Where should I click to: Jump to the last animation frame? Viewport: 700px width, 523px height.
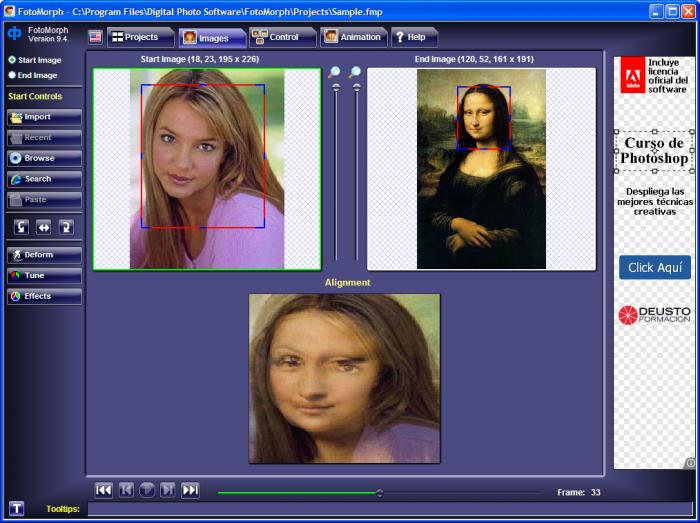(190, 490)
